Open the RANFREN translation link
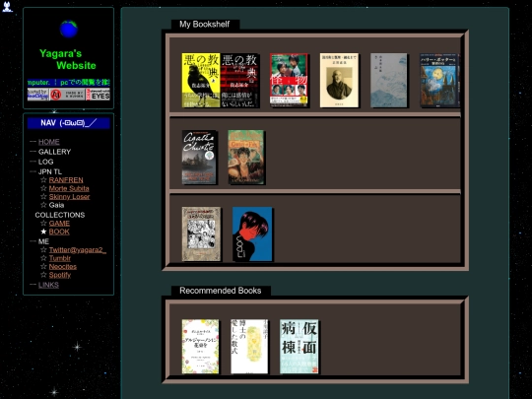This screenshot has height=399, width=532. (66, 180)
